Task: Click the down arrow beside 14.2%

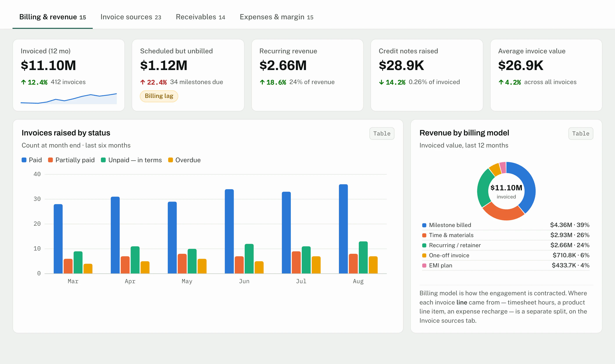Action: click(x=381, y=82)
